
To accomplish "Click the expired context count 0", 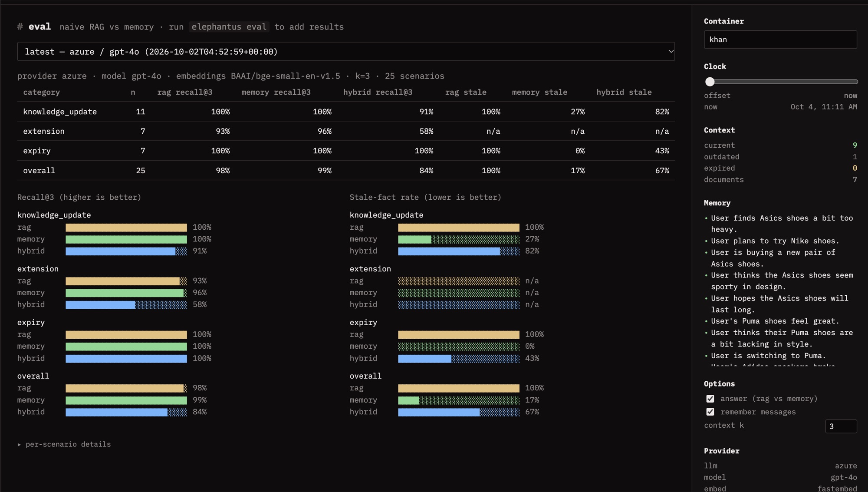I will tap(855, 168).
